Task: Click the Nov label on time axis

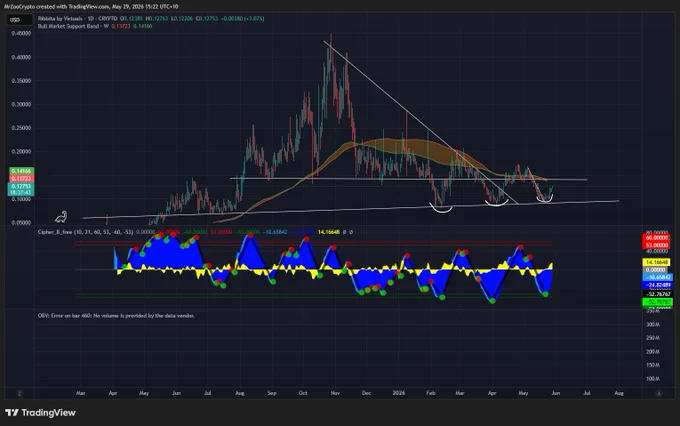Action: coord(335,393)
